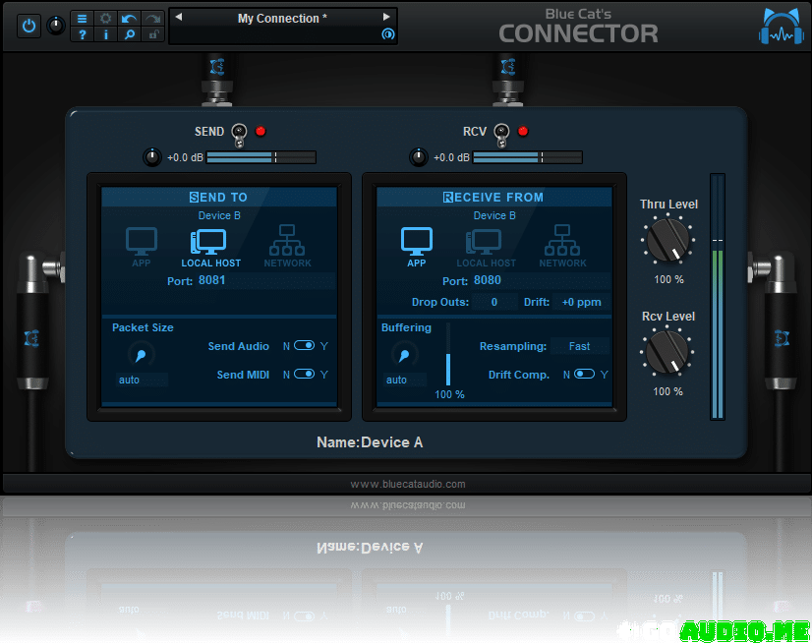Click the Thru Level knob
812x644 pixels.
pyautogui.click(x=668, y=240)
